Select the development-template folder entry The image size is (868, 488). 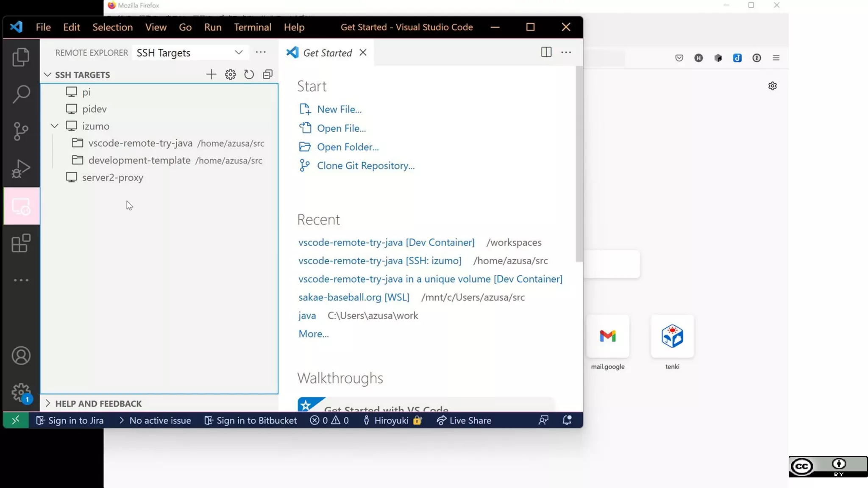tap(139, 161)
